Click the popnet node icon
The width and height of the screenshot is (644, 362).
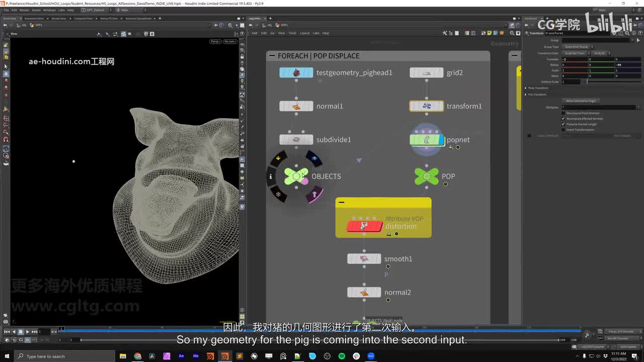click(427, 140)
